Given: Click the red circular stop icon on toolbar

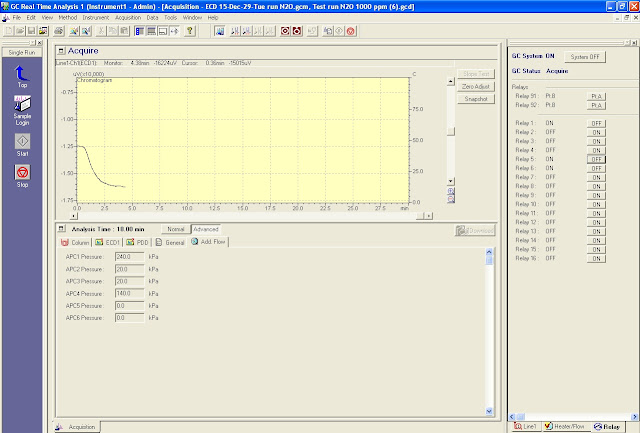Looking at the screenshot, I should pyautogui.click(x=351, y=31).
